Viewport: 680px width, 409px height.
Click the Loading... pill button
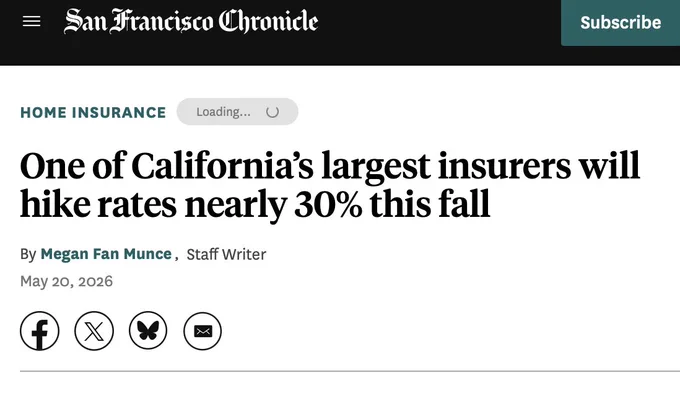pyautogui.click(x=237, y=112)
